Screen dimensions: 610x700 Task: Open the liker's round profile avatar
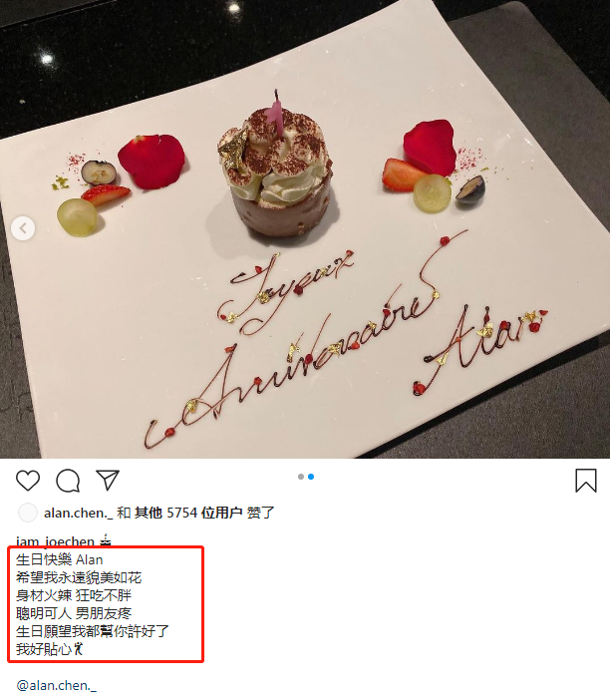(x=28, y=513)
